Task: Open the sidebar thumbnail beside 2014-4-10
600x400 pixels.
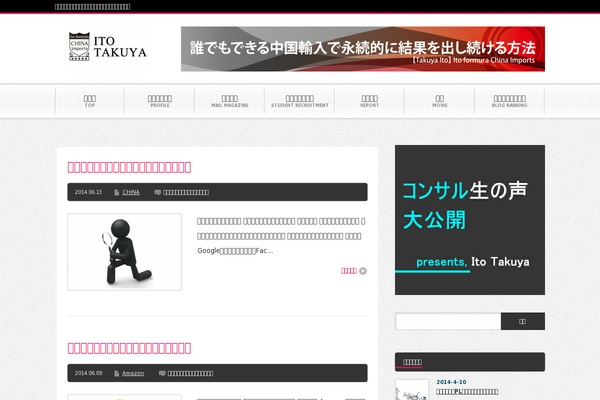Action: 412,390
